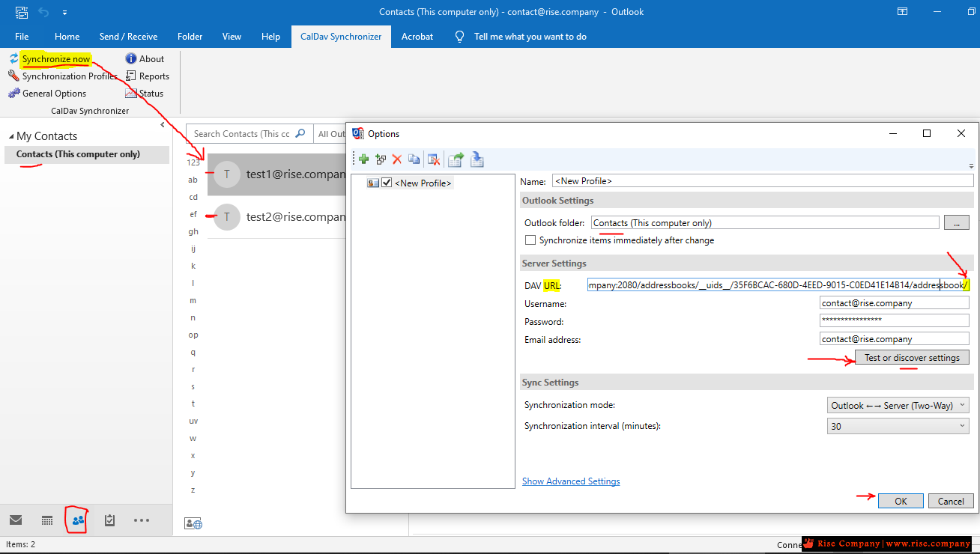Open Synchronization Profiles from the ribbon
This screenshot has width=980, height=554.
point(63,76)
